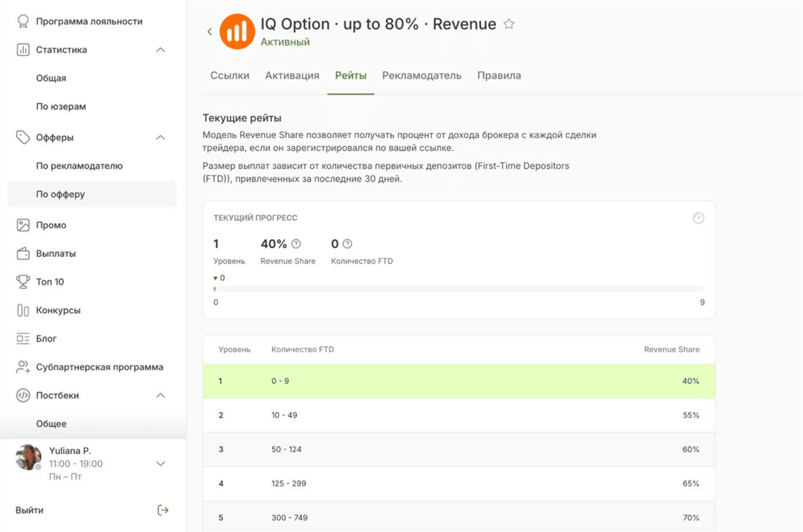Screen dimensions: 803x532
Task: Open the Правила tab
Action: coord(500,76)
